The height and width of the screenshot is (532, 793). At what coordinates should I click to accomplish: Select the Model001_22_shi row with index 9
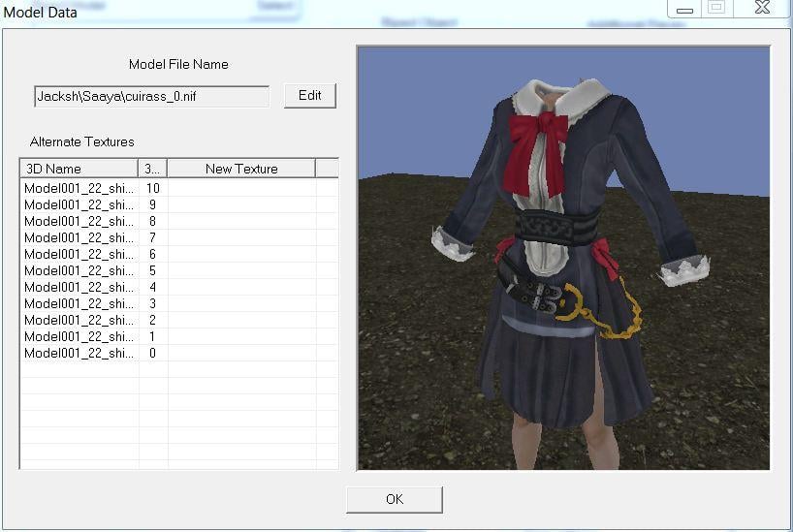(179, 204)
